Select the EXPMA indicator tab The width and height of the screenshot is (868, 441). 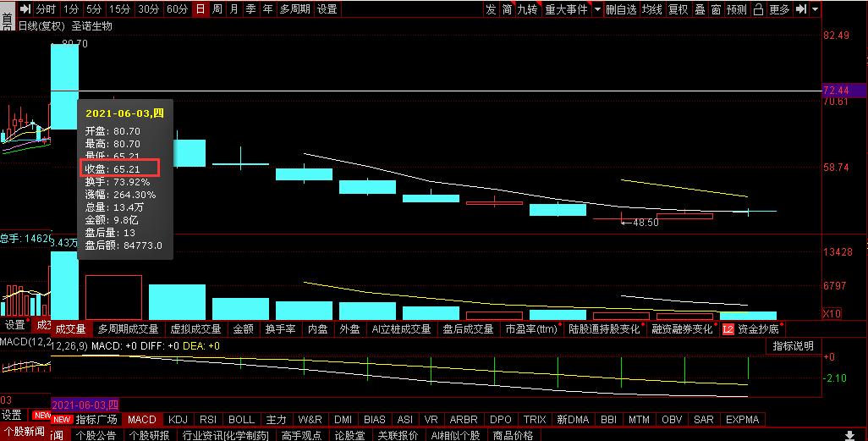point(742,419)
